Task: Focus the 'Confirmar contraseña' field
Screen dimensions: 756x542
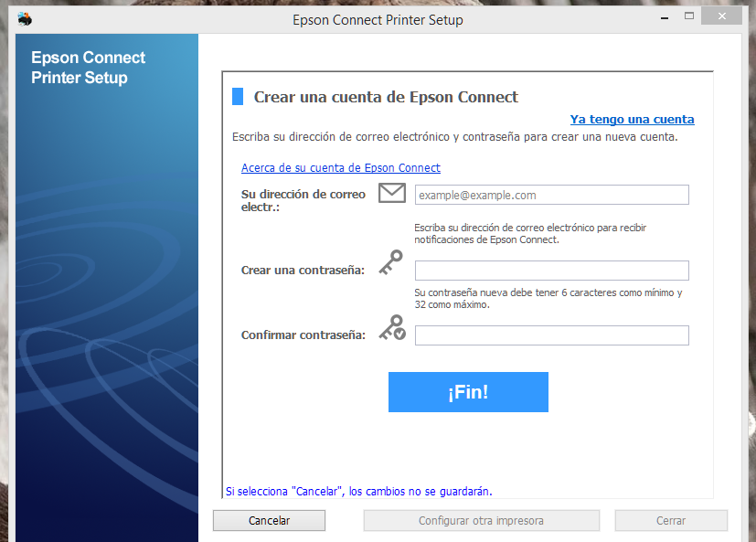Action: [551, 335]
